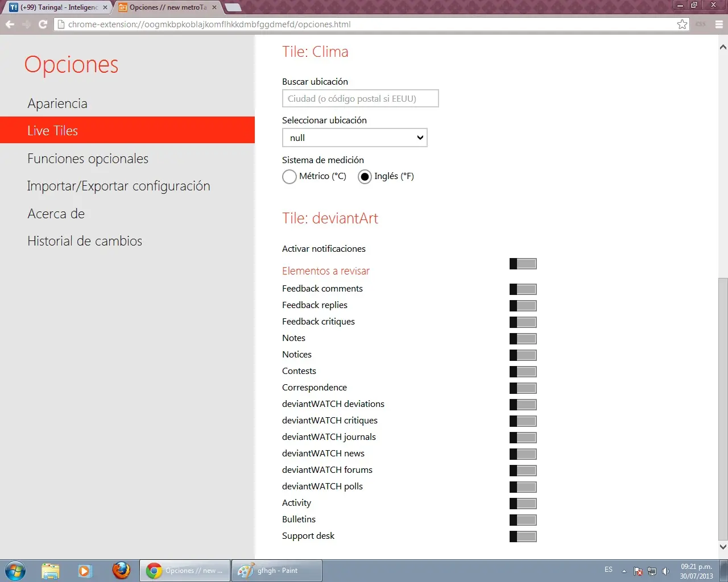Viewport: 728px width, 582px height.
Task: Select the Inglés (°F) radio button
Action: 365,177
